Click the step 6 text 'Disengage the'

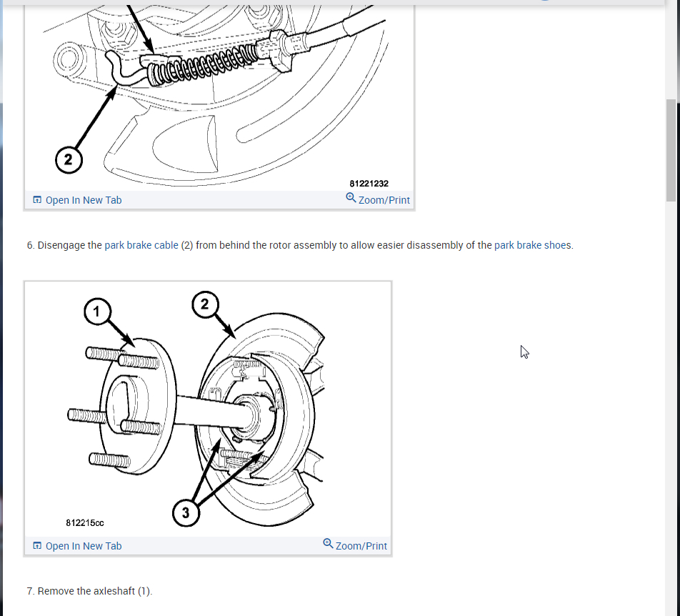point(69,245)
